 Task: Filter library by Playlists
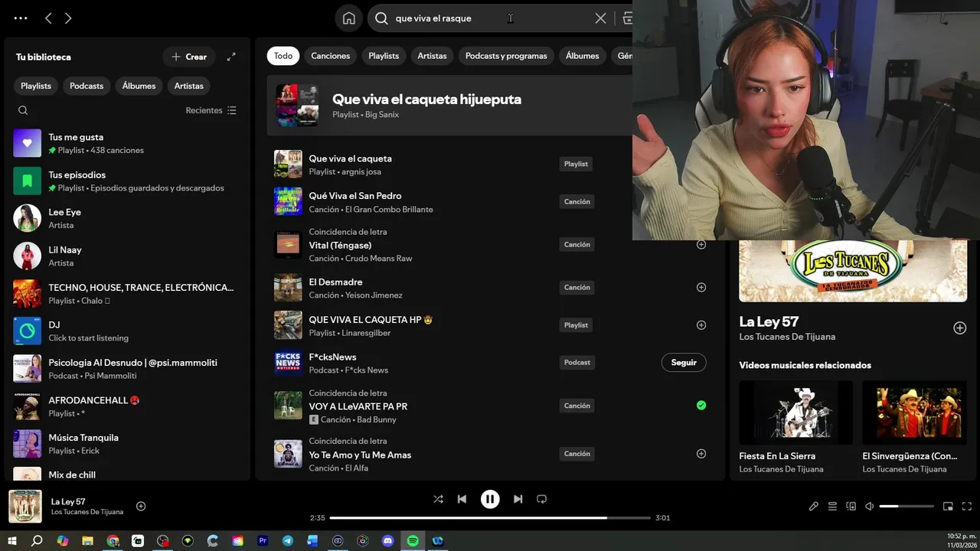(x=36, y=86)
